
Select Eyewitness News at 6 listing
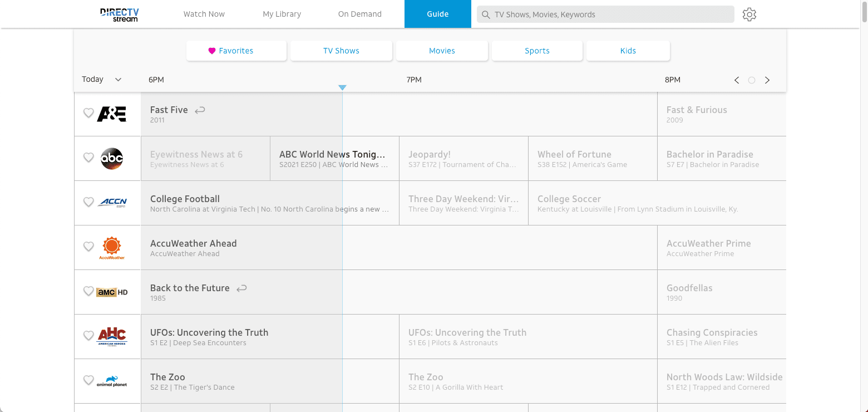coord(205,159)
